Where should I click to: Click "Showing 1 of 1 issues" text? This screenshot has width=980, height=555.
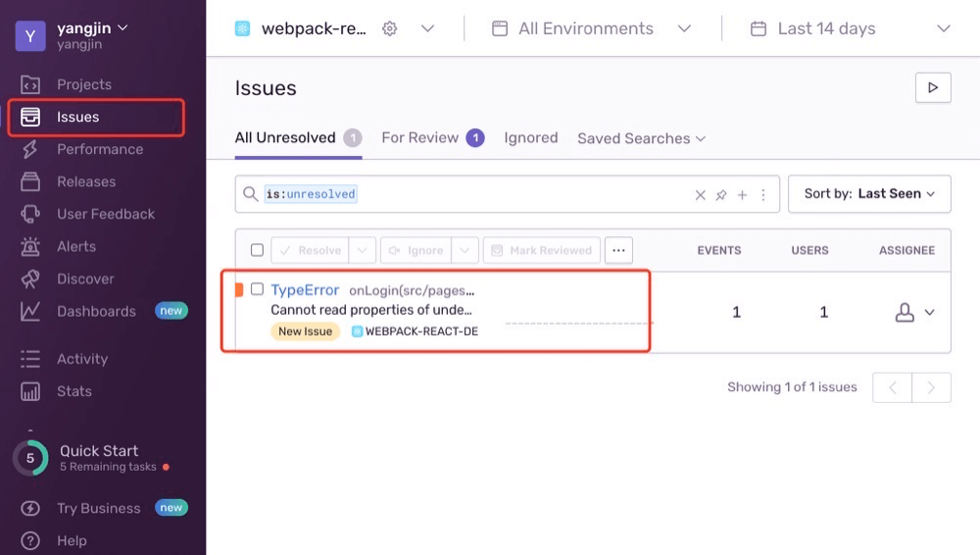pyautogui.click(x=792, y=387)
